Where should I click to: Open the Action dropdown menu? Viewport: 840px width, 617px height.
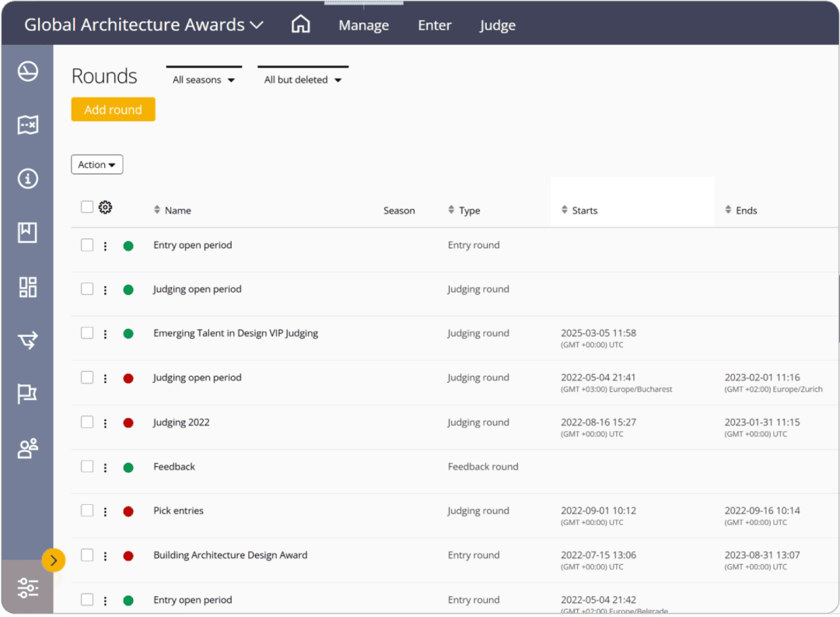97,165
